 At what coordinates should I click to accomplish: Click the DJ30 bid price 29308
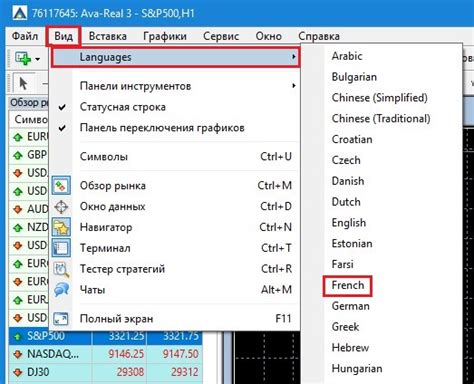130,372
